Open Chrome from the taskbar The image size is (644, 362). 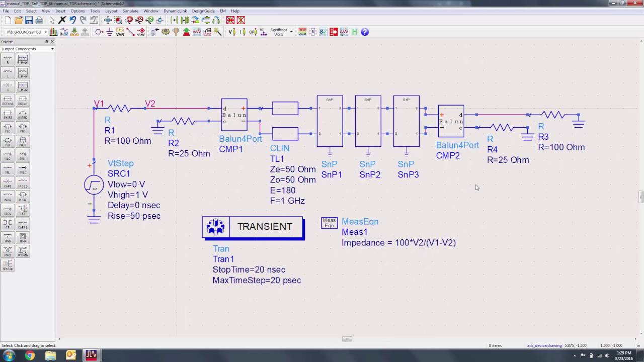(x=30, y=355)
